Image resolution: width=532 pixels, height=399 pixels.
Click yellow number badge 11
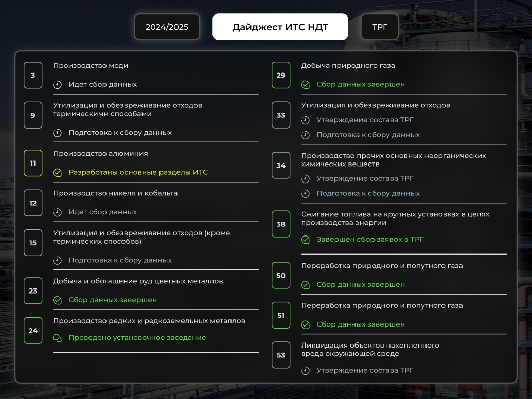(33, 163)
